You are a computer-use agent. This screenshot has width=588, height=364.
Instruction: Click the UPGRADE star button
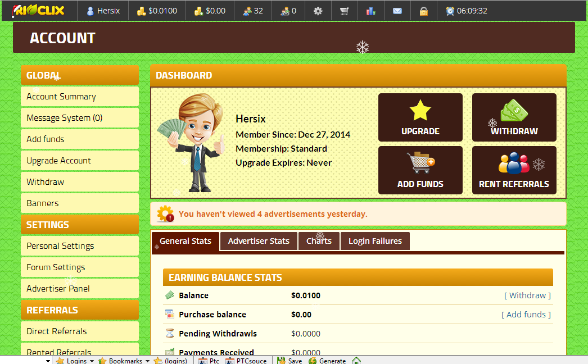420,117
